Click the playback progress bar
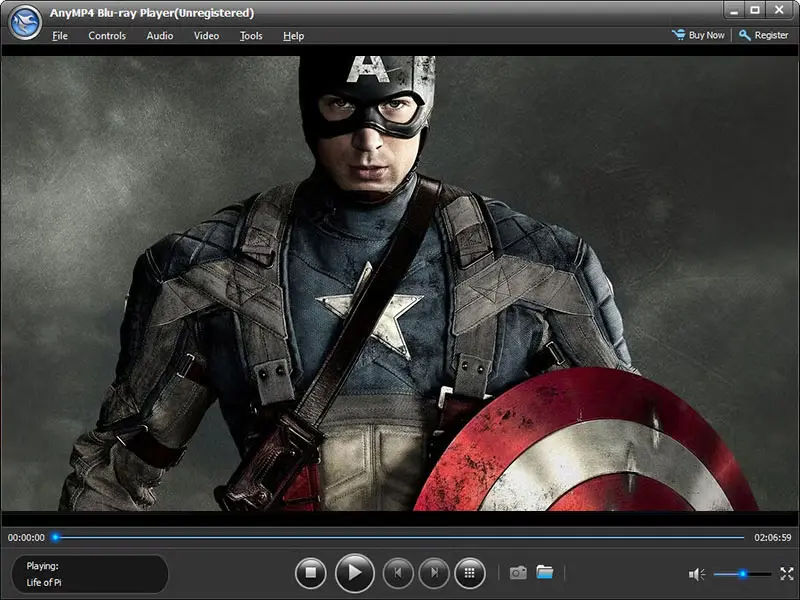Viewport: 800px width, 600px height. click(400, 537)
